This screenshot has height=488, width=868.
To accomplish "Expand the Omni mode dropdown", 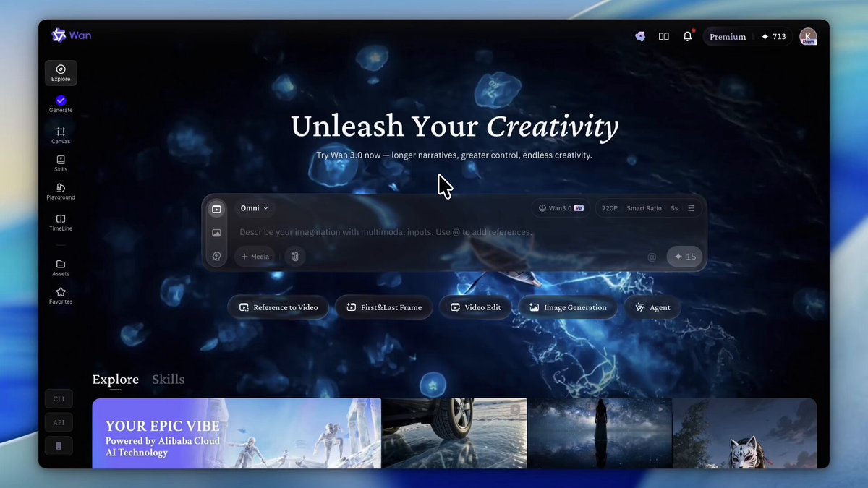I will [255, 208].
